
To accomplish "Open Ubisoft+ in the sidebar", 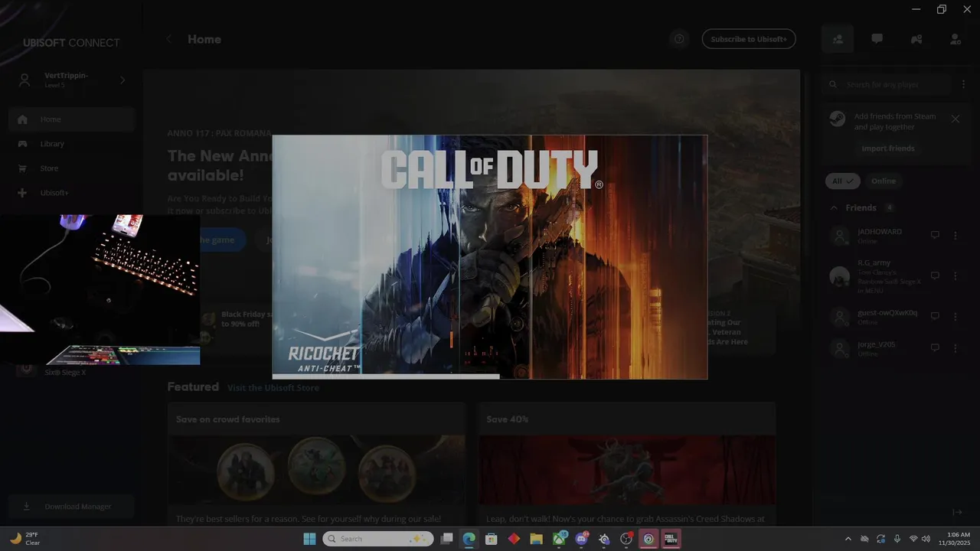I will coord(72,193).
